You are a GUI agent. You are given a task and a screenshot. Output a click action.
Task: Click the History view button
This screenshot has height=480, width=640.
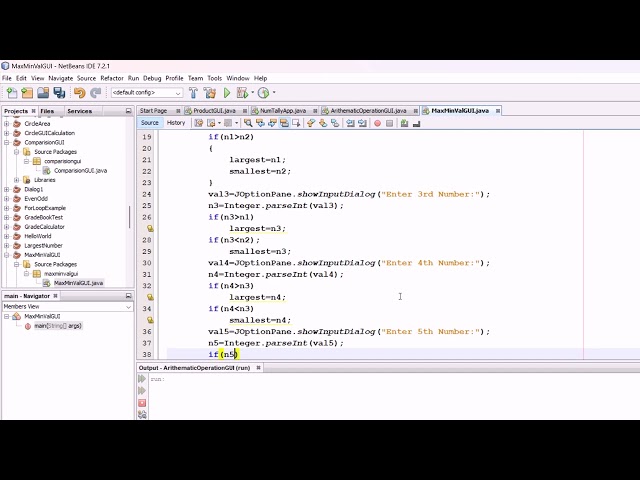(x=176, y=122)
